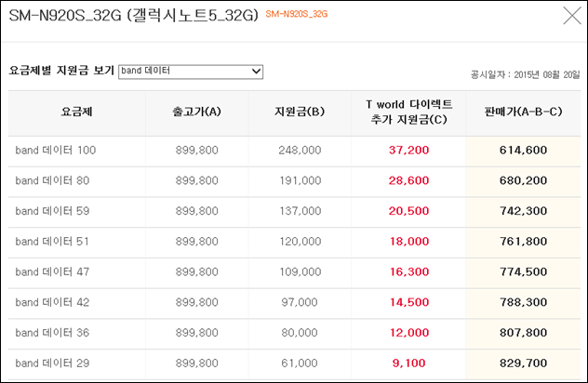Click the T world 다이렉트 추가 지원금(C) header
This screenshot has width=588, height=383.
[408, 112]
